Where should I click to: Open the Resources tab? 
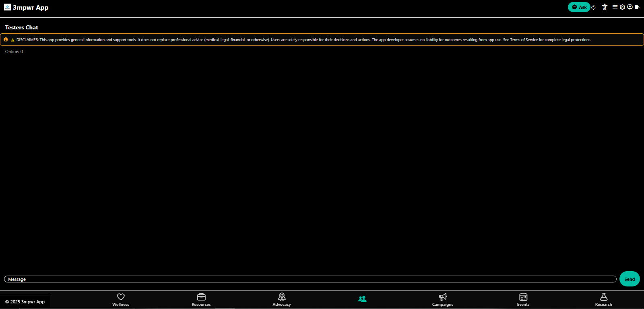201,300
